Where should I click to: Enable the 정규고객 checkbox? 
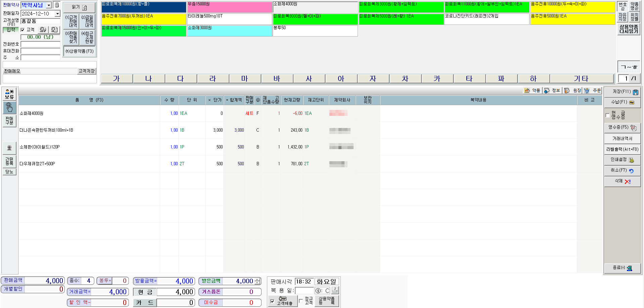click(301, 301)
